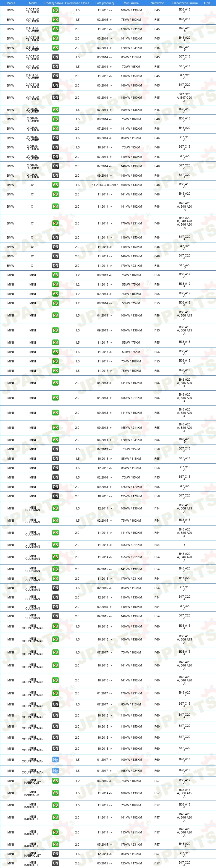
Task: Click the Marka column header
Action: (11, 3)
